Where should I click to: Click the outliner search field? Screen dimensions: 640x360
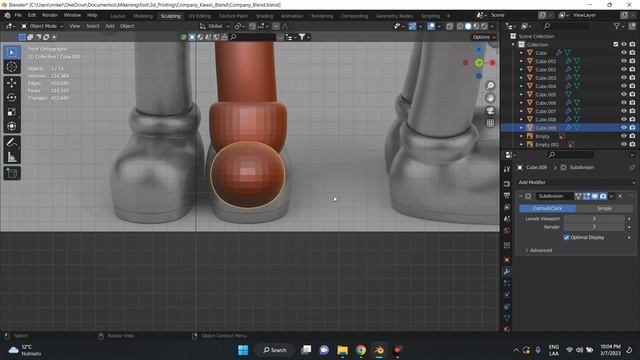[566, 26]
